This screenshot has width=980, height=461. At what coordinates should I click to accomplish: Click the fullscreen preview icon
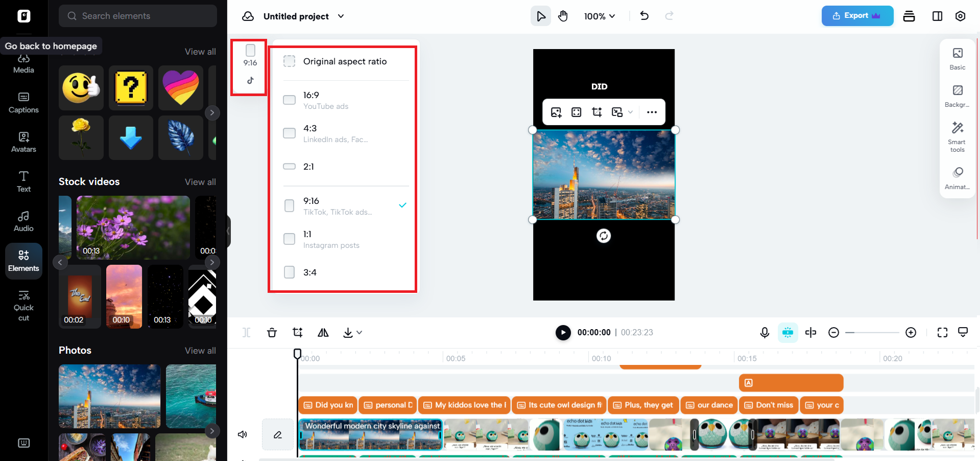point(942,333)
